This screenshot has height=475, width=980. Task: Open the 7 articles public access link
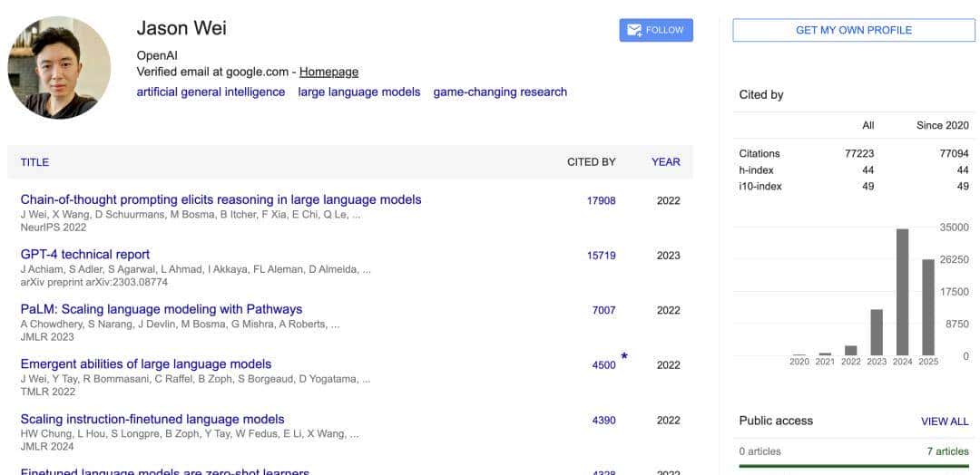(947, 451)
